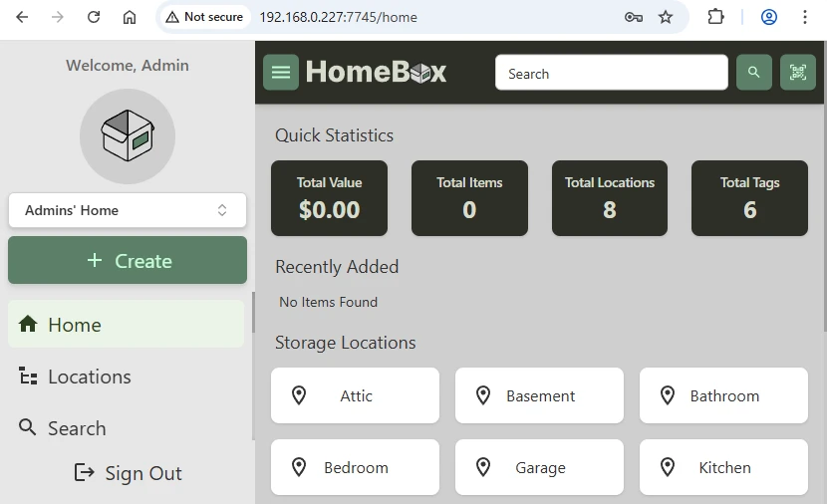Screen dimensions: 827x504
Task: Open the Bathroom storage location card
Action: click(723, 395)
